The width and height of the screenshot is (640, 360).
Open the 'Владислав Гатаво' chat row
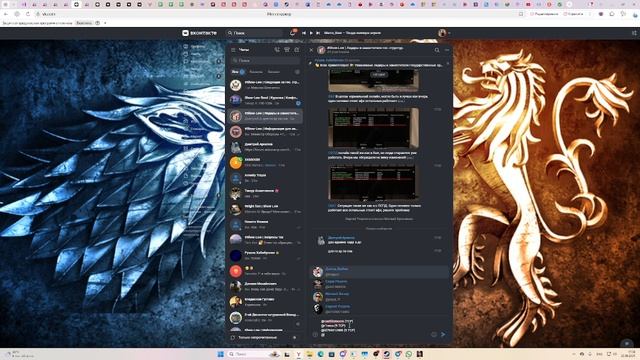click(265, 302)
